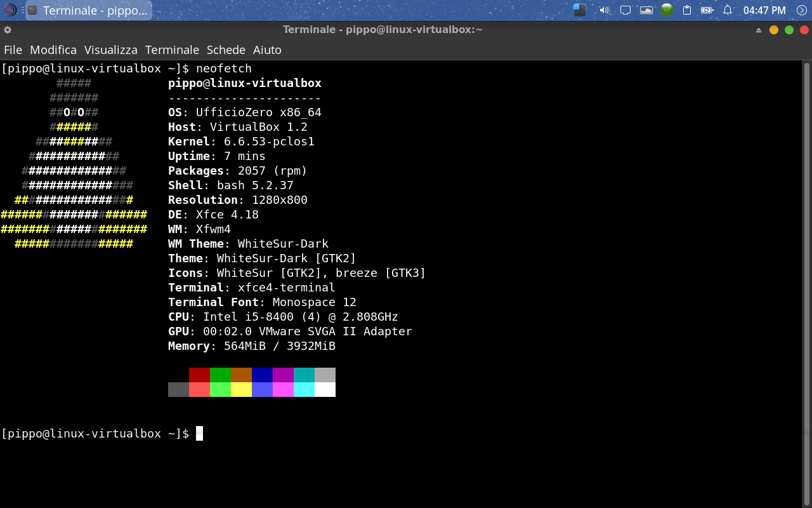The width and height of the screenshot is (812, 508).
Task: Open the Modifica menu
Action: [x=53, y=50]
